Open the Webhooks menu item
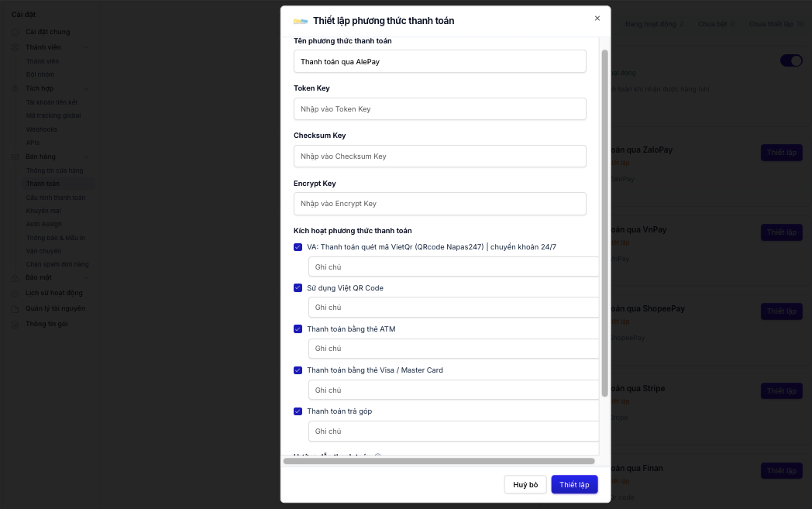 coord(42,129)
